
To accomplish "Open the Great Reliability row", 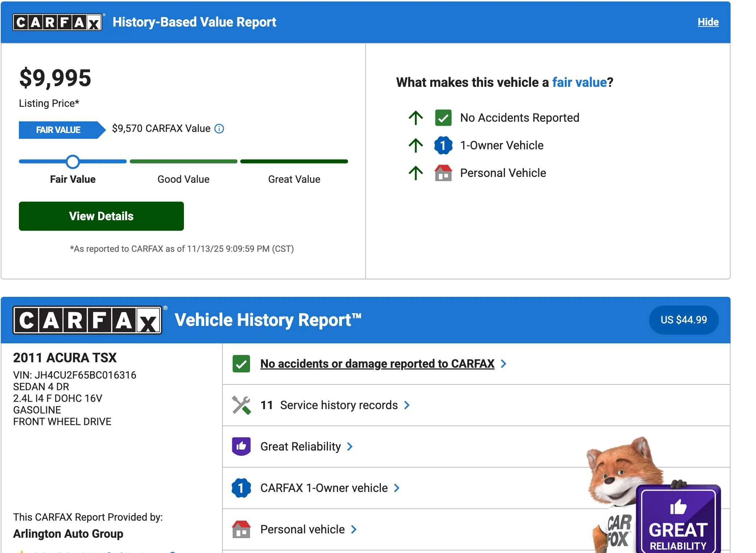I will (301, 447).
